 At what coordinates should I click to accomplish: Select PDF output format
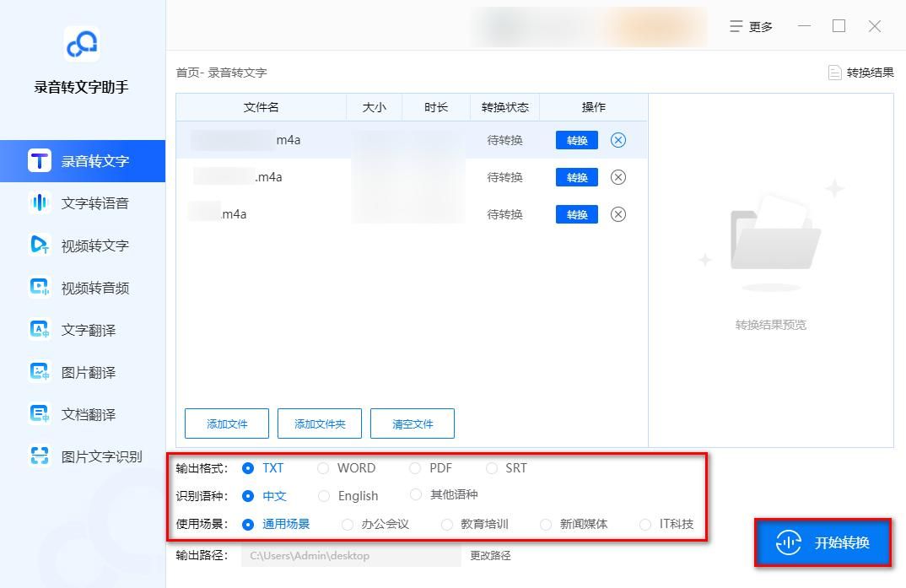pos(430,468)
